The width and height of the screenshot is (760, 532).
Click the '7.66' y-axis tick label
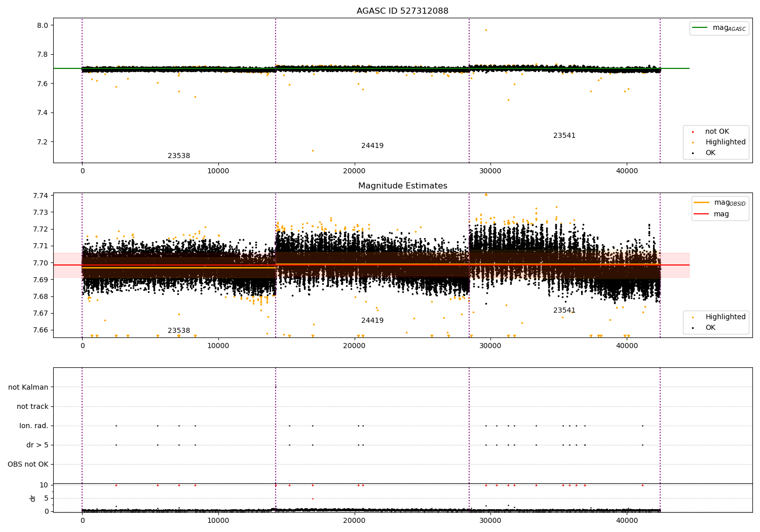[x=41, y=330]
